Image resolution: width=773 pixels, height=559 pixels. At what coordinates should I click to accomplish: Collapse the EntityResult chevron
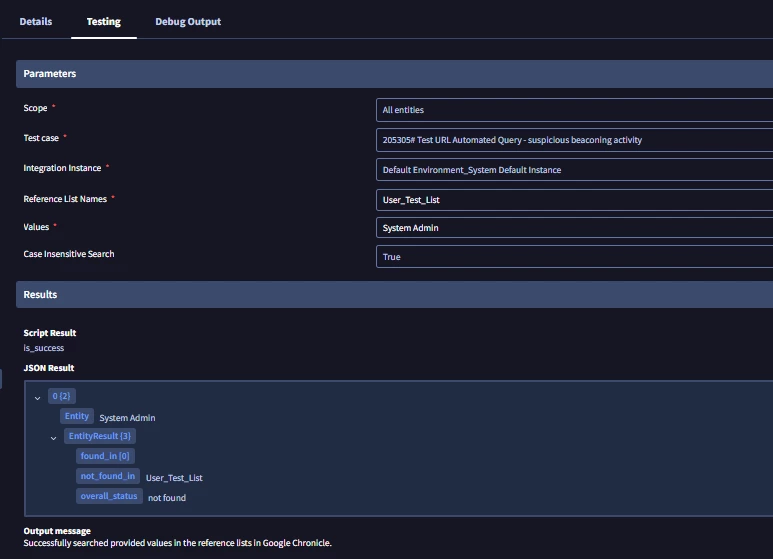point(53,438)
